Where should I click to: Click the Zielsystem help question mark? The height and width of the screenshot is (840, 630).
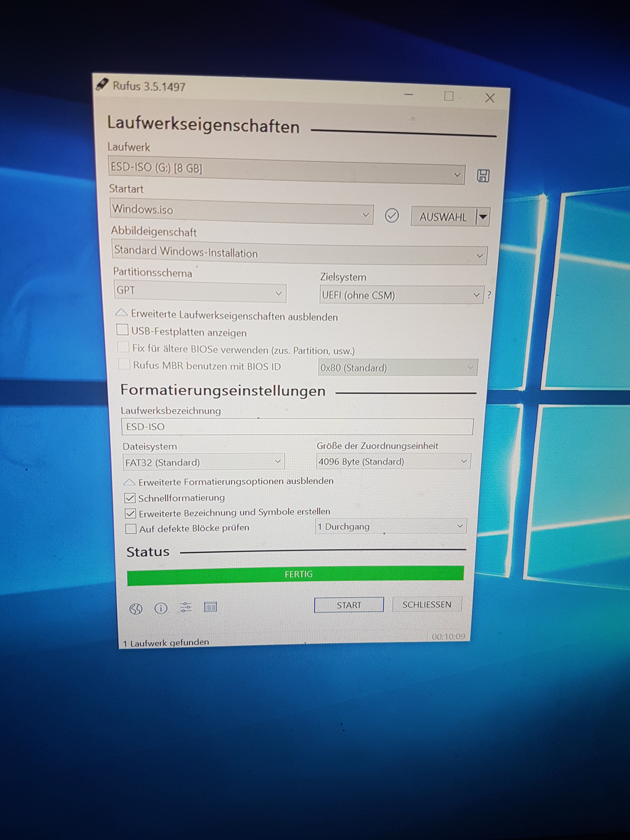(489, 295)
